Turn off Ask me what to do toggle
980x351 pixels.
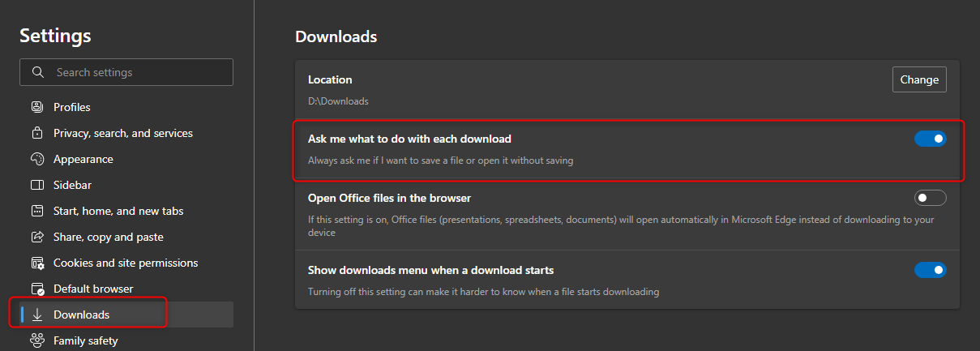click(x=930, y=139)
